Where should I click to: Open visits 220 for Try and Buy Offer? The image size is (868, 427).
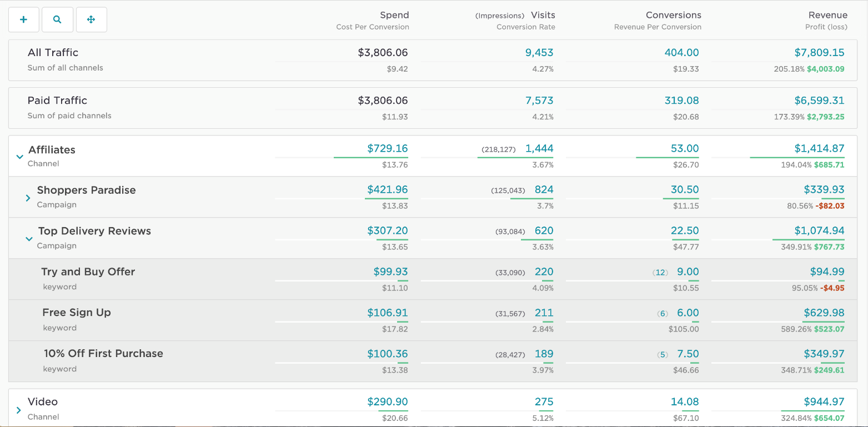pyautogui.click(x=544, y=272)
